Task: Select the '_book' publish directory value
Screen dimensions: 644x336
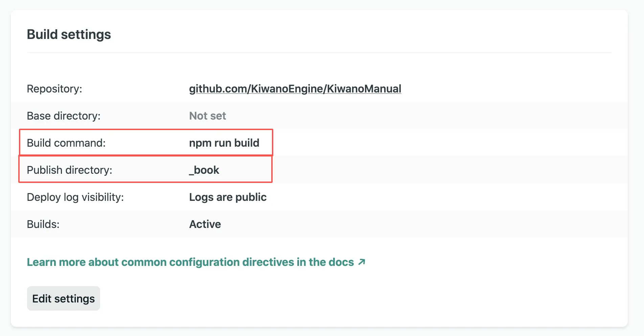Action: coord(204,170)
